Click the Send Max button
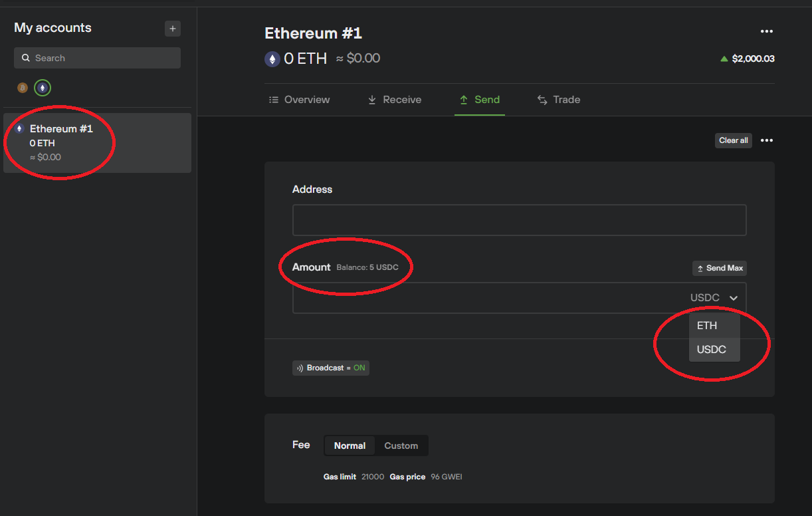The height and width of the screenshot is (516, 812). 720,268
